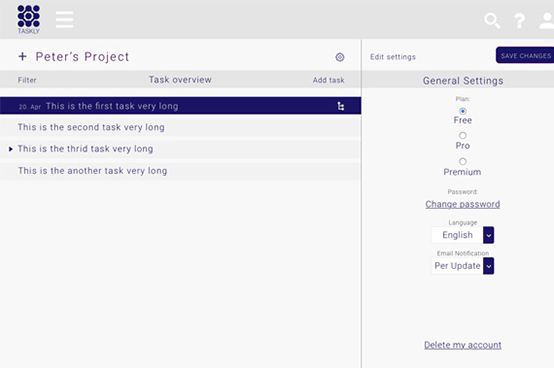The height and width of the screenshot is (368, 554).
Task: Open the hamburger menu
Action: (64, 19)
